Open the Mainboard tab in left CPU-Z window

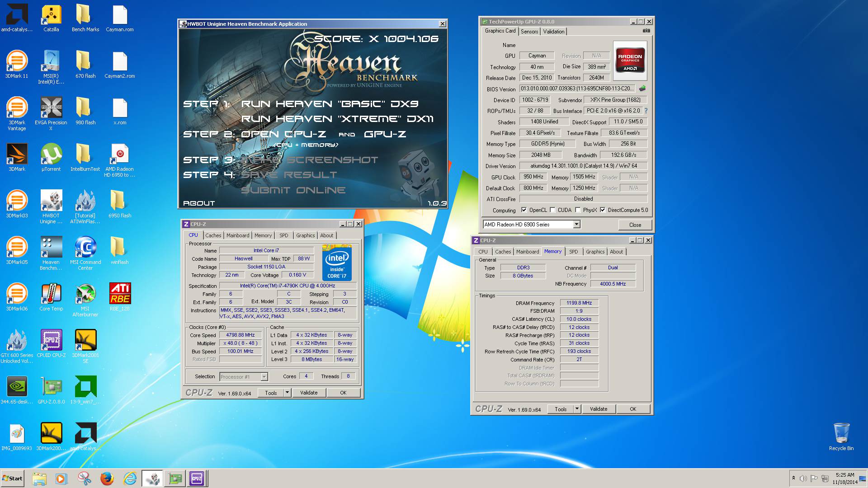click(238, 235)
